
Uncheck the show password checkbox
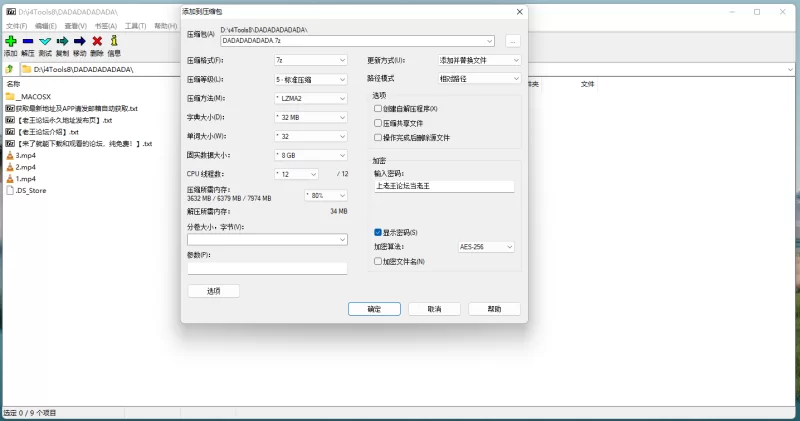[378, 232]
